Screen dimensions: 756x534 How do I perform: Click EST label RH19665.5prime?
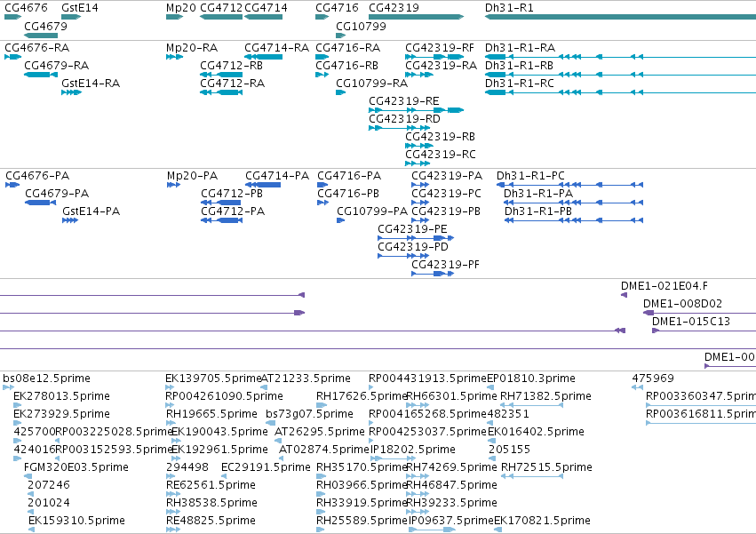pos(211,414)
